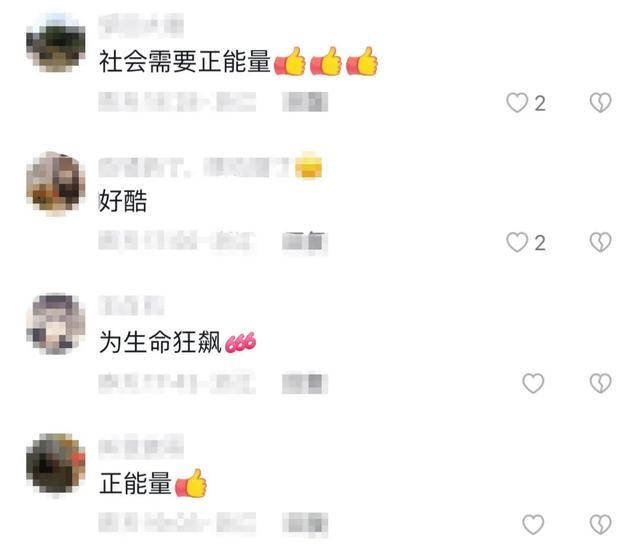View profile picture of '为生命狂飙' commenter

pos(56,324)
